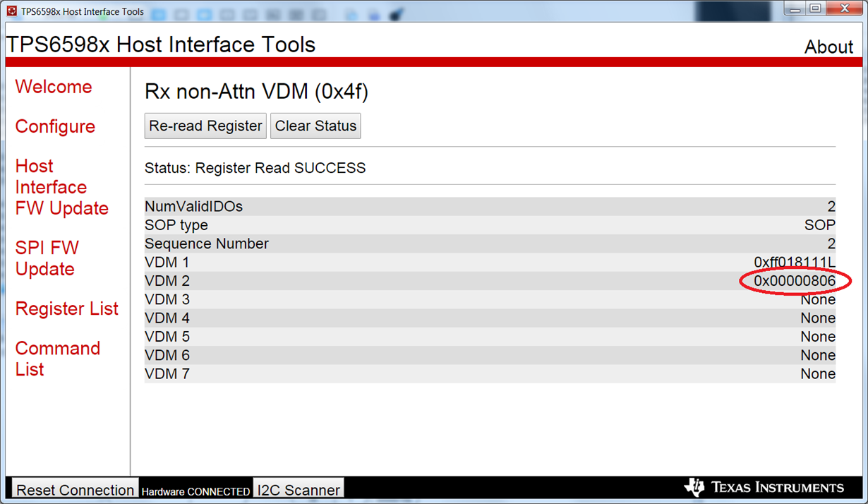Click the Texas Instruments logo
868x504 pixels.
(x=764, y=487)
